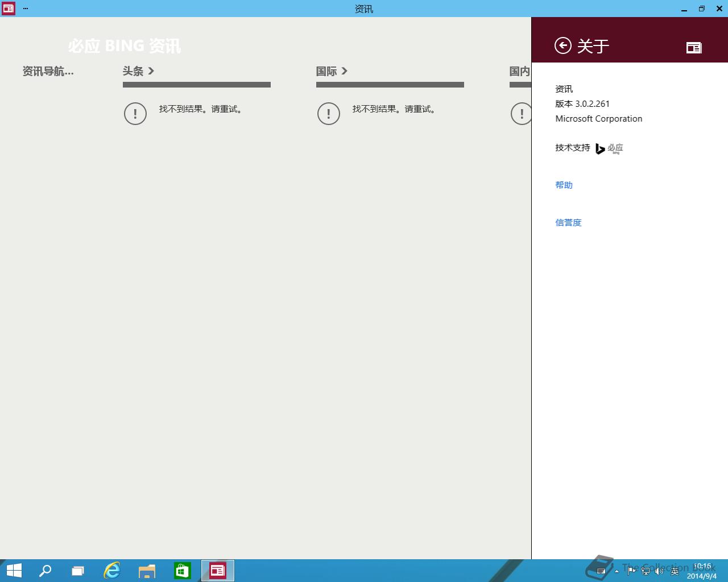Viewport: 728px width, 582px height.
Task: Click the 资讯 news app taskbar button
Action: pos(218,571)
